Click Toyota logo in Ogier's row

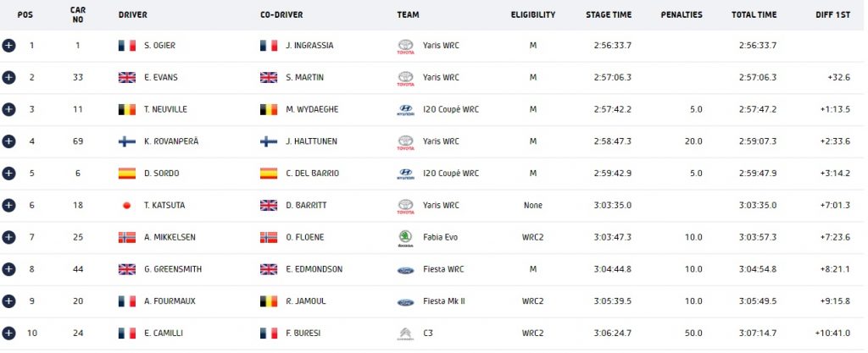pyautogui.click(x=406, y=47)
